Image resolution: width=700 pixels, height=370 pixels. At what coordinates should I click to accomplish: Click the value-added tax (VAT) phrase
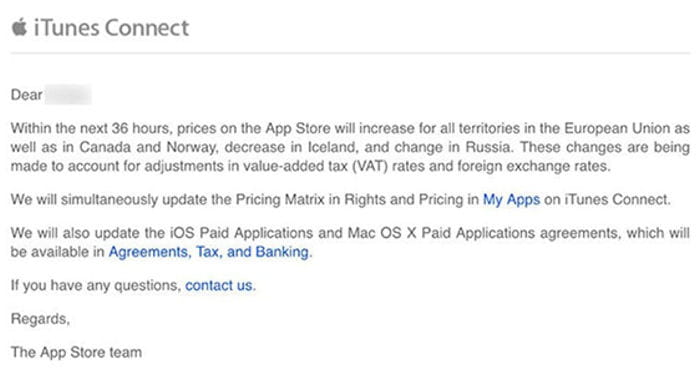pyautogui.click(x=316, y=166)
